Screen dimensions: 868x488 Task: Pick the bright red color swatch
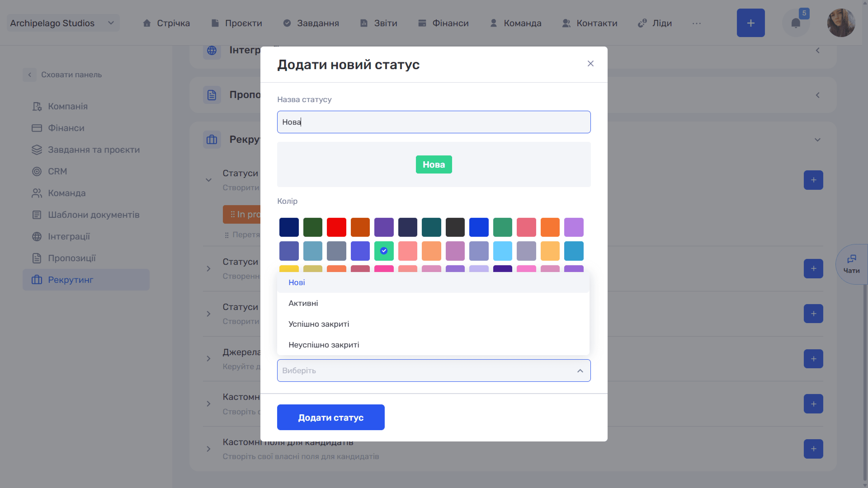pyautogui.click(x=336, y=227)
